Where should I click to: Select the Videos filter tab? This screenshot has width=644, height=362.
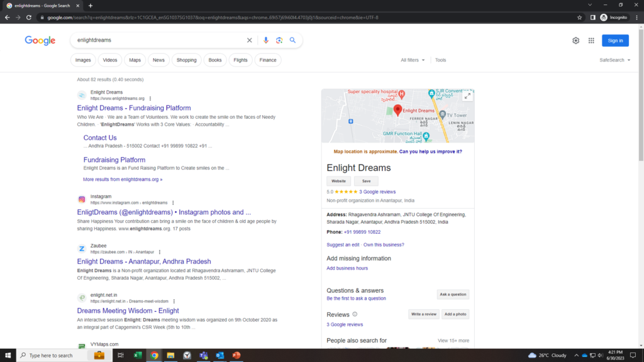click(110, 60)
